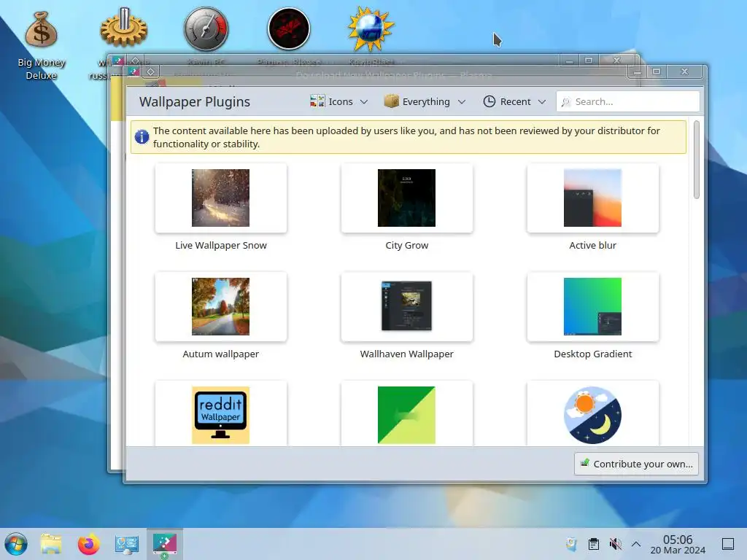Minimize the front Wallpaper Plugins window
The image size is (747, 560).
point(637,72)
